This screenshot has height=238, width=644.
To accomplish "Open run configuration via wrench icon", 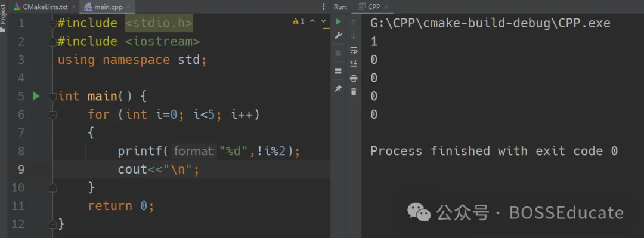I will coord(339,36).
